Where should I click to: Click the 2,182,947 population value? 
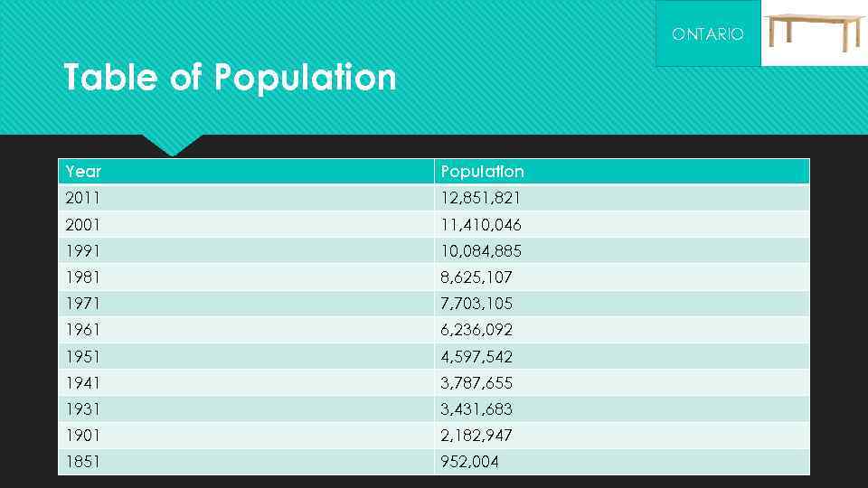tap(476, 436)
